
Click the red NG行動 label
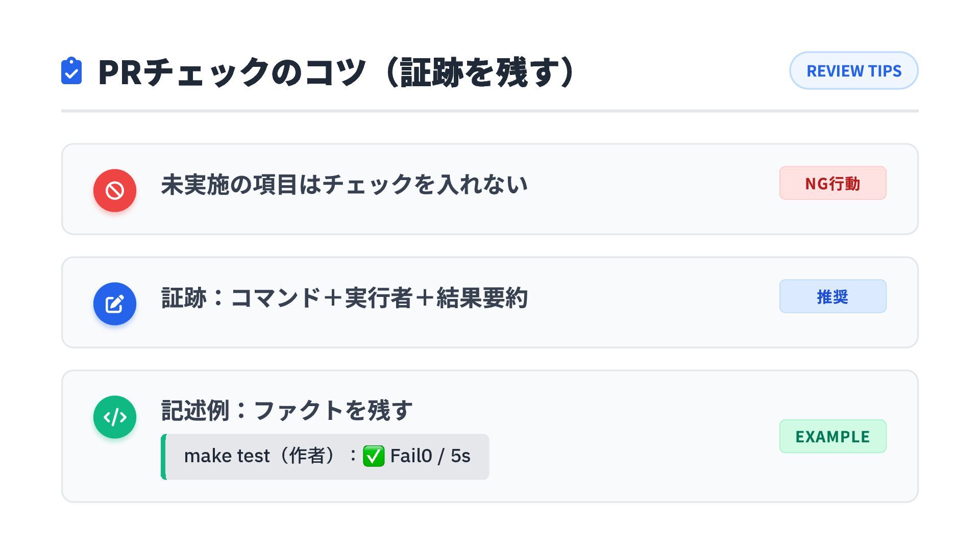pos(832,183)
